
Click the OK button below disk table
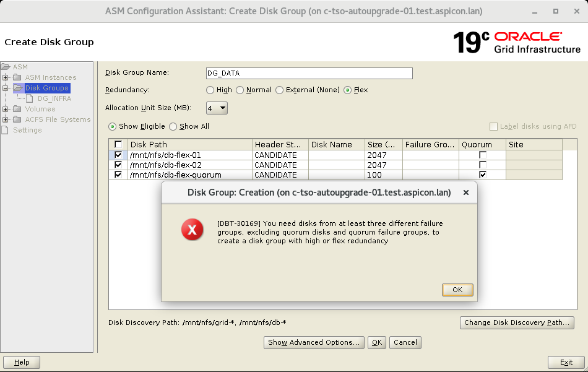377,342
